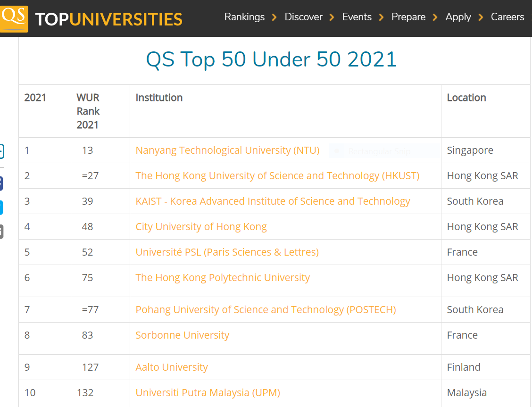532x407 pixels.
Task: Click the grey share icon in sidebar
Action: 1,232
